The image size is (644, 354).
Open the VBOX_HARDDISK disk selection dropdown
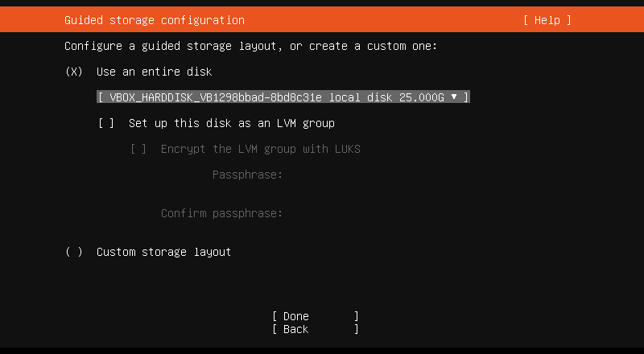pos(282,97)
